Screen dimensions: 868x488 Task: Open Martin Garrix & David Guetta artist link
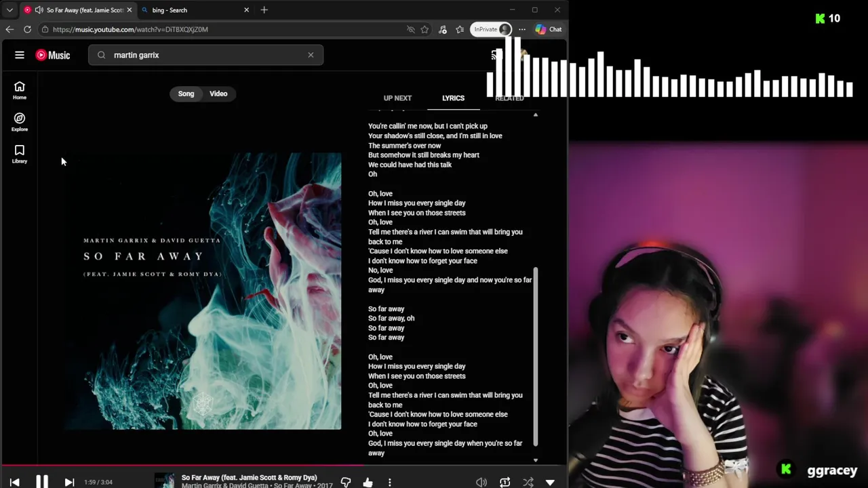(224, 485)
